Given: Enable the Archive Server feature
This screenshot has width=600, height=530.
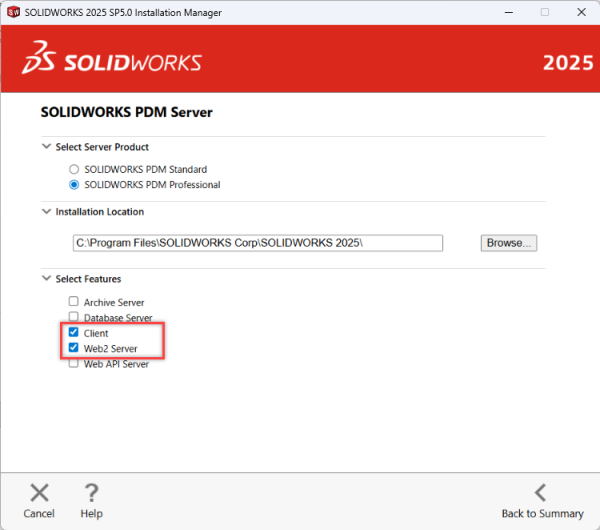Looking at the screenshot, I should [73, 302].
